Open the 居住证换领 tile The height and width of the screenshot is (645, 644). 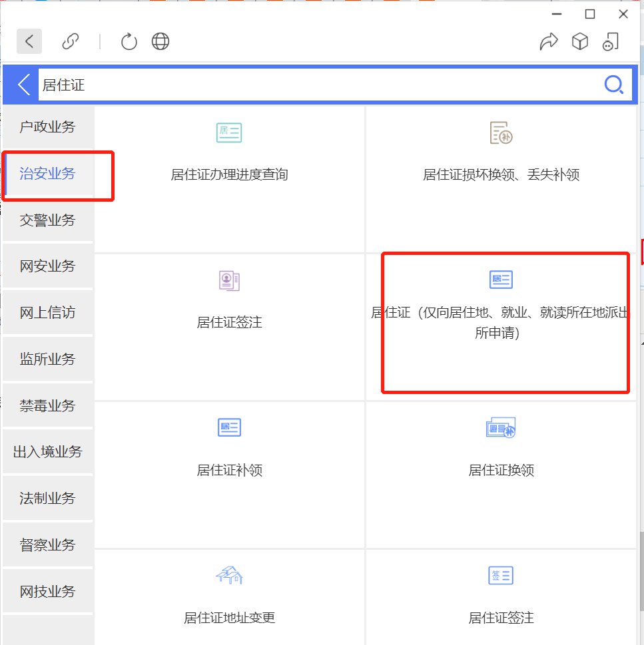coord(501,470)
